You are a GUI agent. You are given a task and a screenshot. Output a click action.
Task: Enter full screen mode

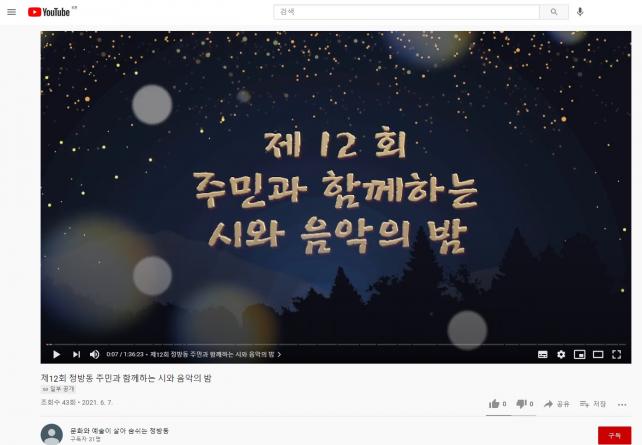click(616, 355)
